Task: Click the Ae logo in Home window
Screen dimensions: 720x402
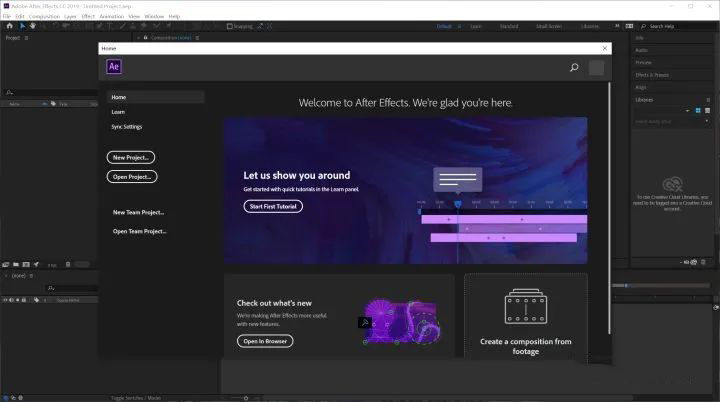Action: click(114, 67)
